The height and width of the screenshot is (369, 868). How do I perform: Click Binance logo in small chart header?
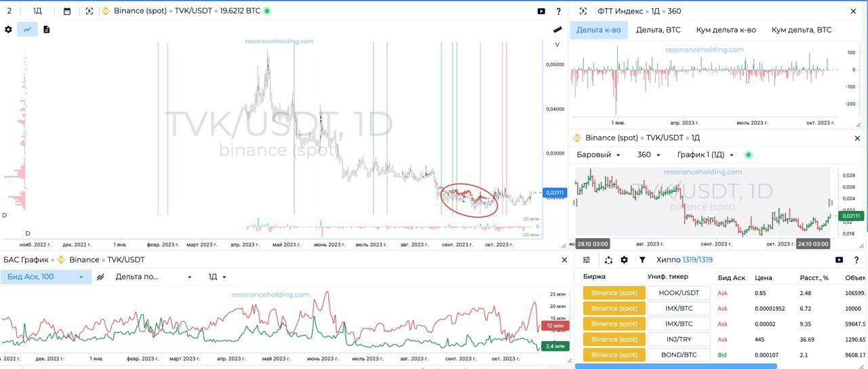pyautogui.click(x=577, y=138)
